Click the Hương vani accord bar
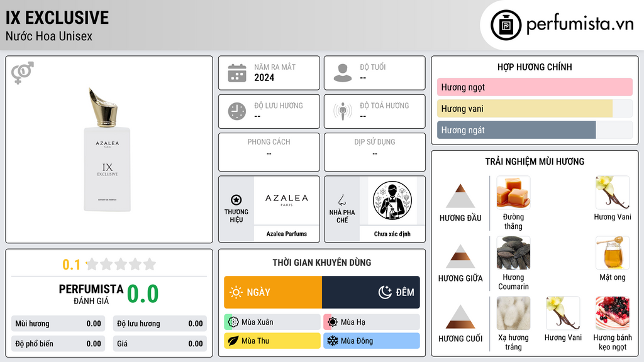The image size is (644, 362). (x=535, y=108)
